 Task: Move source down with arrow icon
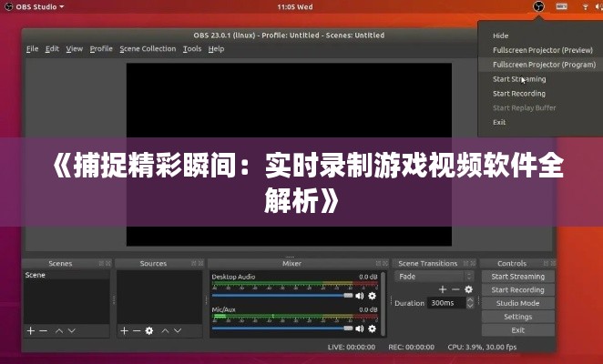178,330
